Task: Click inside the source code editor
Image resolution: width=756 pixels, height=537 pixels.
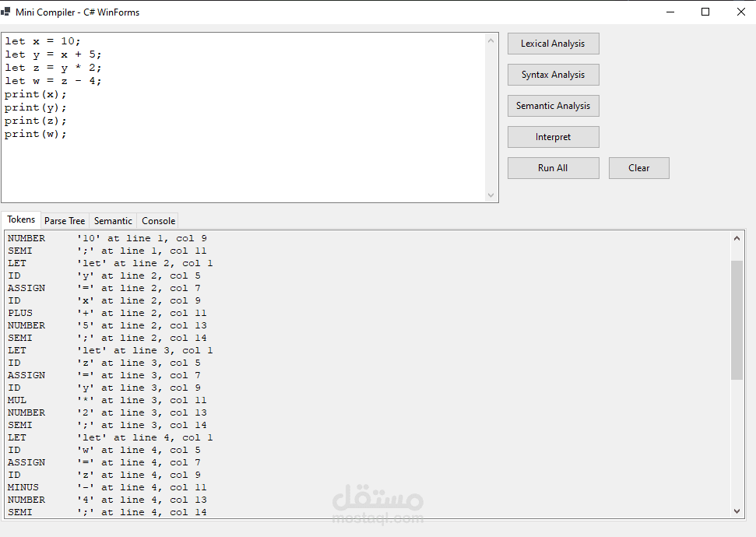Action: click(234, 117)
